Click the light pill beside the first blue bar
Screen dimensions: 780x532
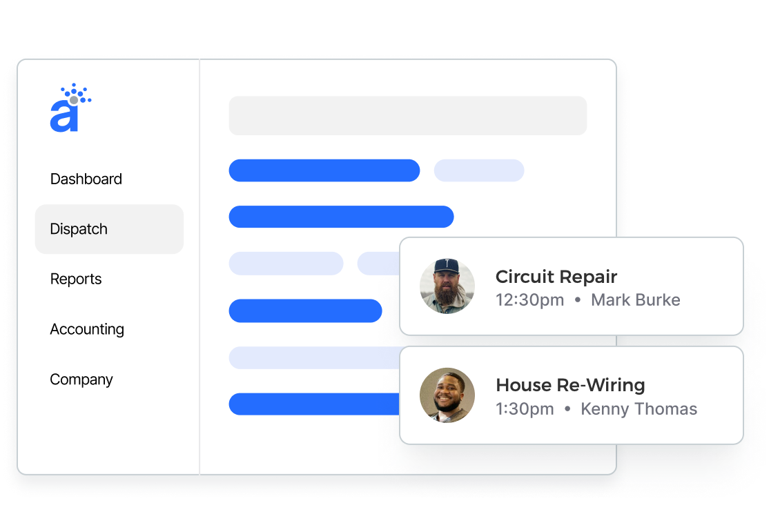(x=479, y=170)
